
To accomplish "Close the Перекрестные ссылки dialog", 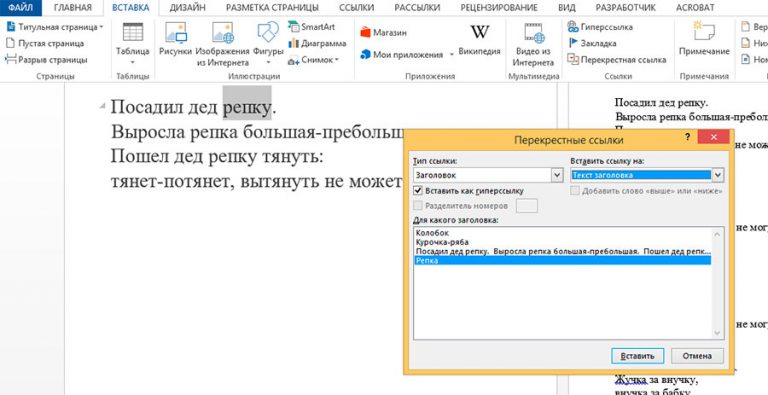I will coord(713,137).
